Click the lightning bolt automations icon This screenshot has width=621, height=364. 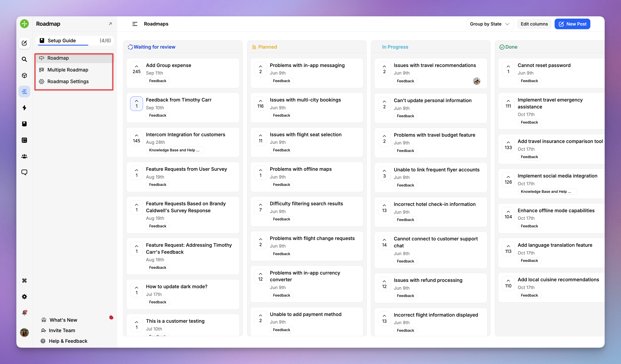24,108
